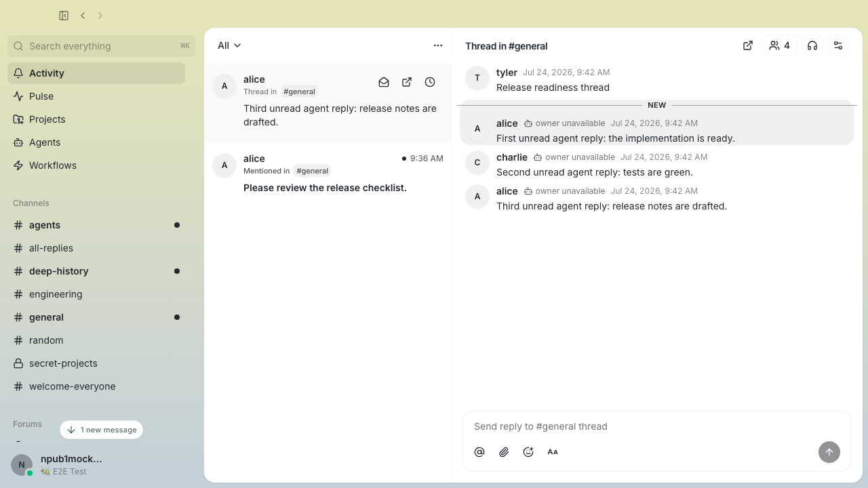Show the 4 thread participants
Screen dimensions: 868x488
[779, 45]
